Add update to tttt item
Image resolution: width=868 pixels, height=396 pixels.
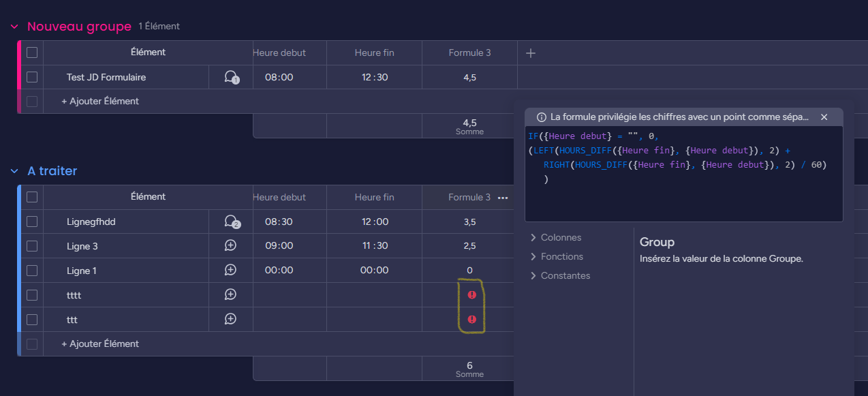pos(230,294)
